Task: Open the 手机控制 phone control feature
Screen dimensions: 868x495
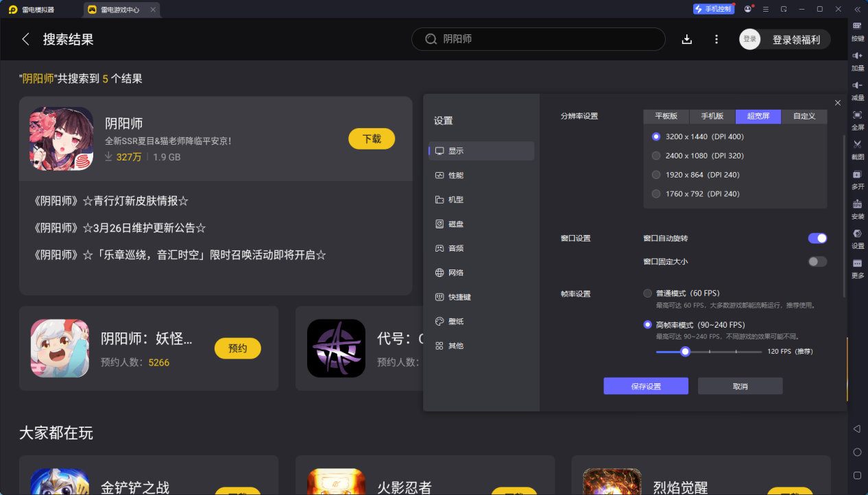Action: pyautogui.click(x=714, y=8)
